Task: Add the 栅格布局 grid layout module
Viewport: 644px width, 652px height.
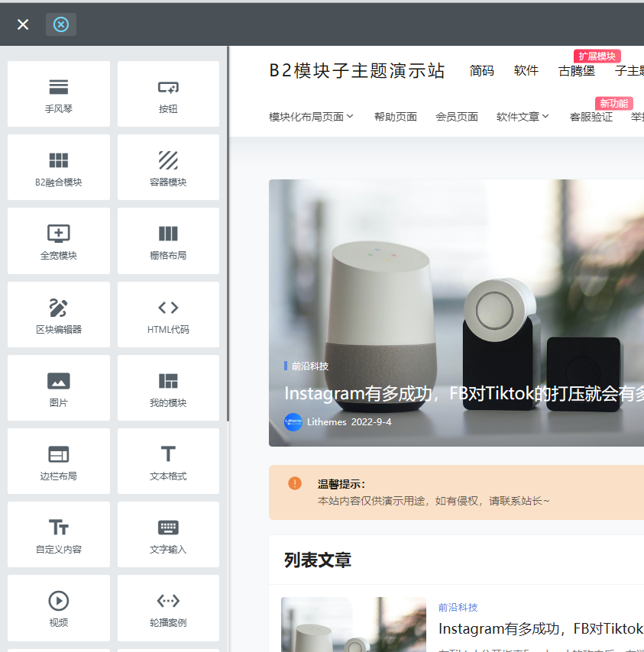Action: [x=168, y=240]
